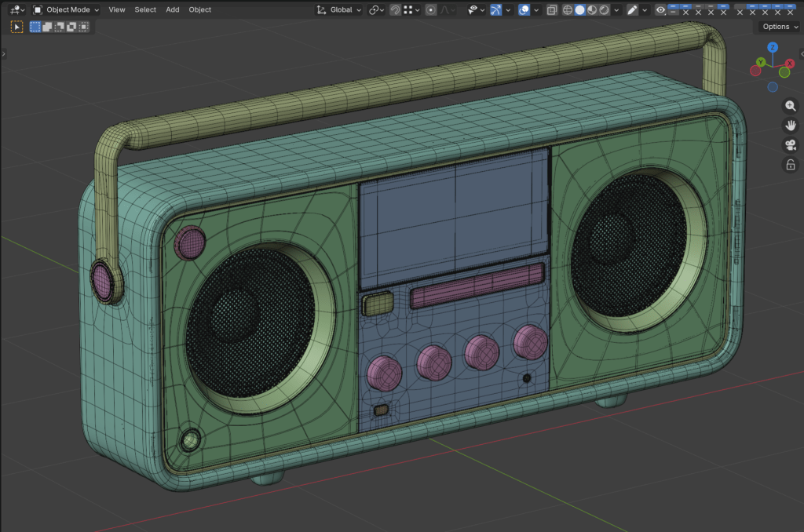Click the lock camera to view icon
Screen dimensions: 804x532
(791, 165)
